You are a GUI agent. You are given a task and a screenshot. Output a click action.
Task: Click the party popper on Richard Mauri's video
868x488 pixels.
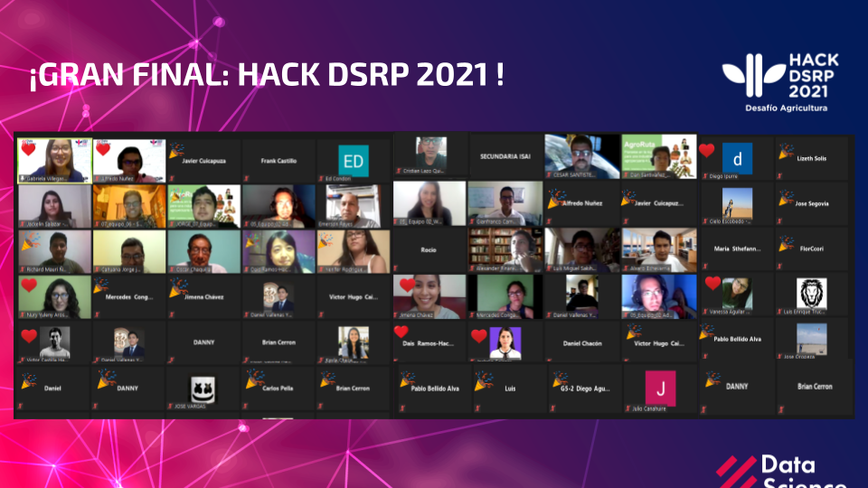pos(29,241)
